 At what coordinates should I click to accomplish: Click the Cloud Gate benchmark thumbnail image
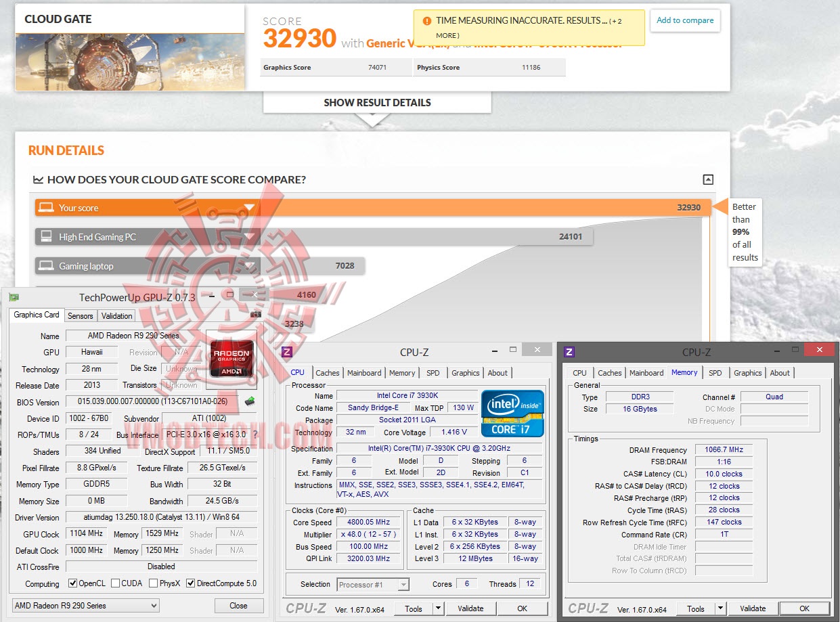click(x=130, y=62)
